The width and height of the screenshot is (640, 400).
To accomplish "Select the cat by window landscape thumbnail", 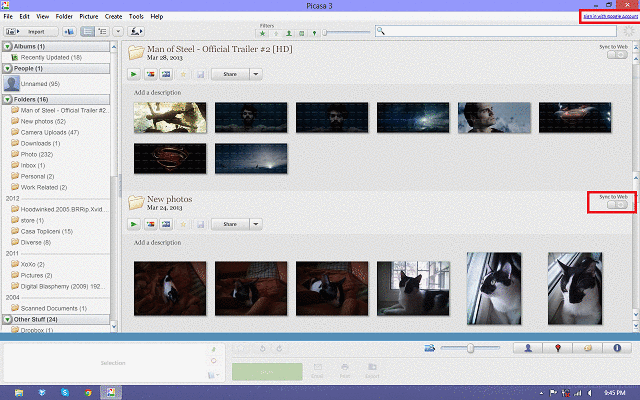I will pyautogui.click(x=413, y=289).
